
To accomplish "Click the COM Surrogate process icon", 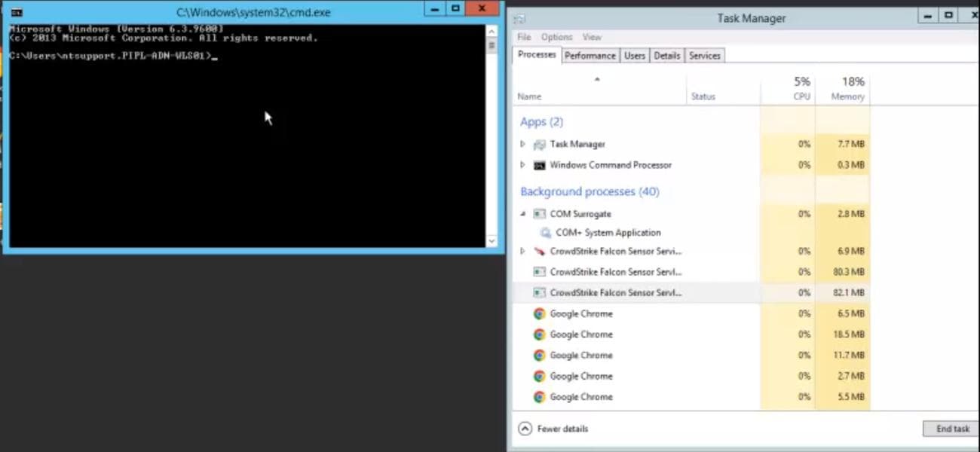I will pos(539,214).
